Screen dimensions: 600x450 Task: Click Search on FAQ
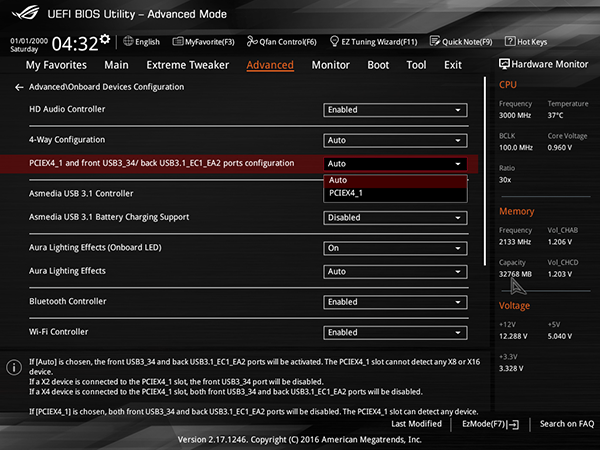pyautogui.click(x=567, y=424)
